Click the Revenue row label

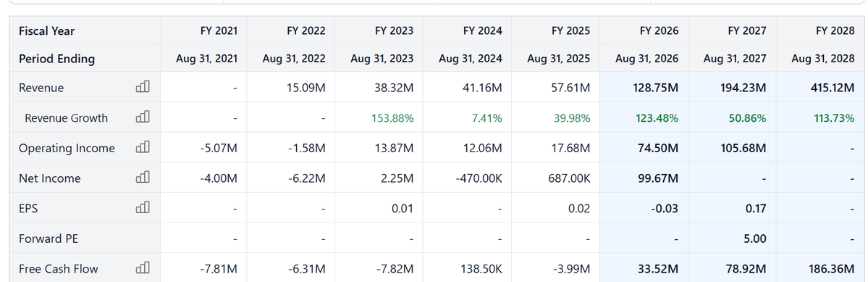pyautogui.click(x=41, y=88)
